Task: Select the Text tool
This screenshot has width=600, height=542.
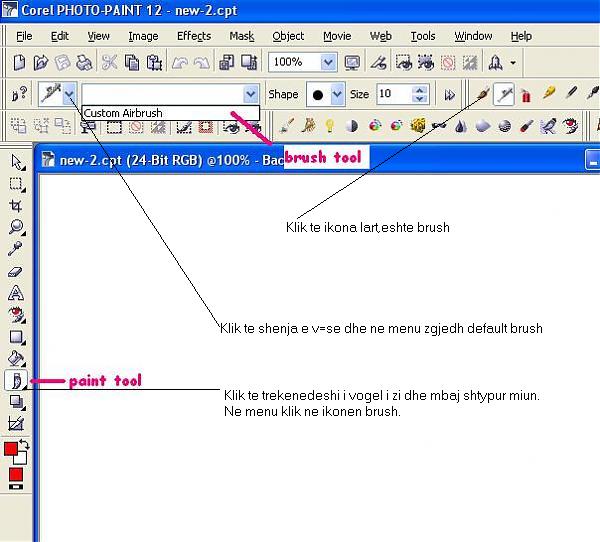Action: 16,293
